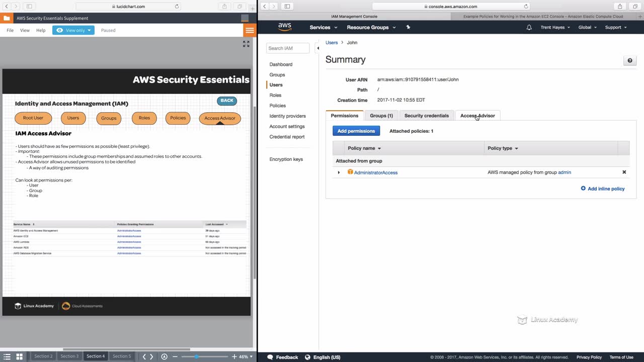Open the zoom percentage dropdown at 46%
This screenshot has width=644, height=362.
pos(245,356)
